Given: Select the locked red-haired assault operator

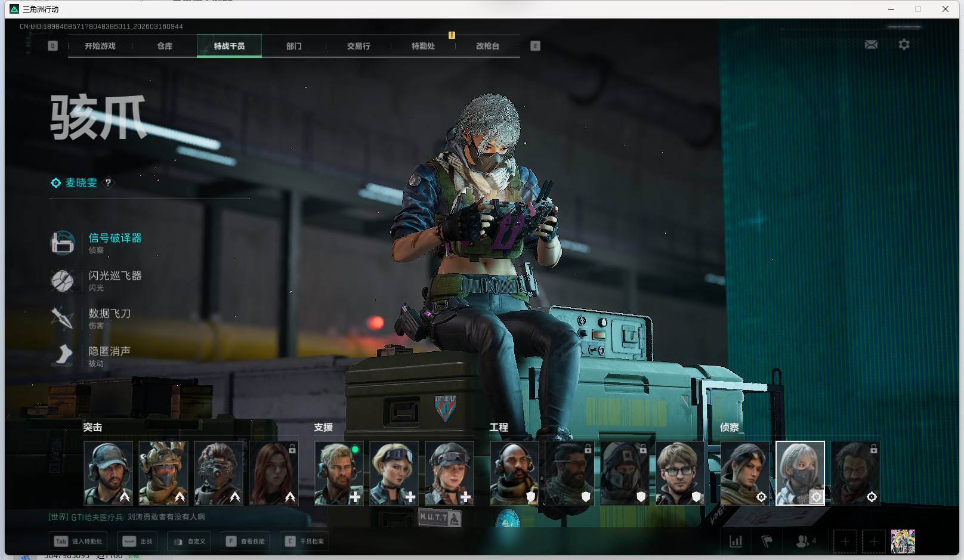Looking at the screenshot, I should (x=273, y=473).
